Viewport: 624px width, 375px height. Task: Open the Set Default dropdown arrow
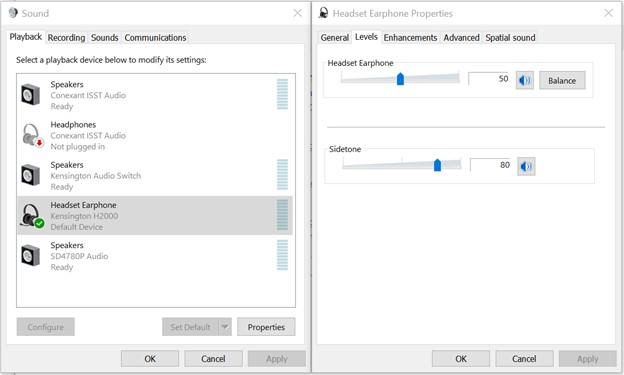(225, 327)
